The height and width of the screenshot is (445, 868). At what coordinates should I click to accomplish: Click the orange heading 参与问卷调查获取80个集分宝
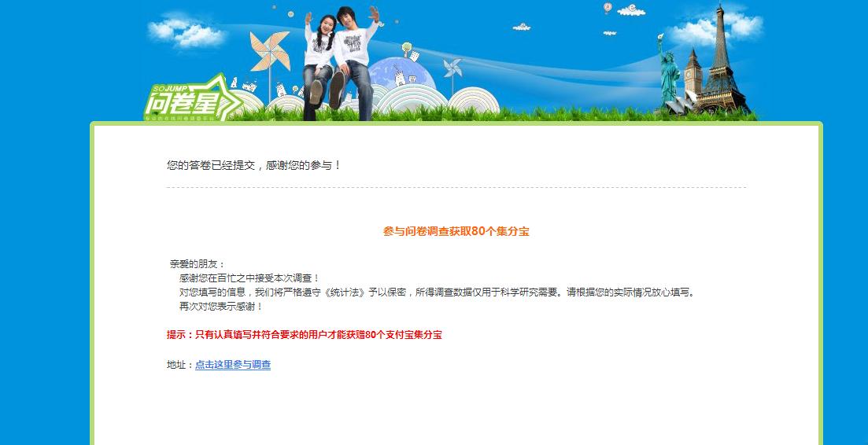click(x=456, y=232)
